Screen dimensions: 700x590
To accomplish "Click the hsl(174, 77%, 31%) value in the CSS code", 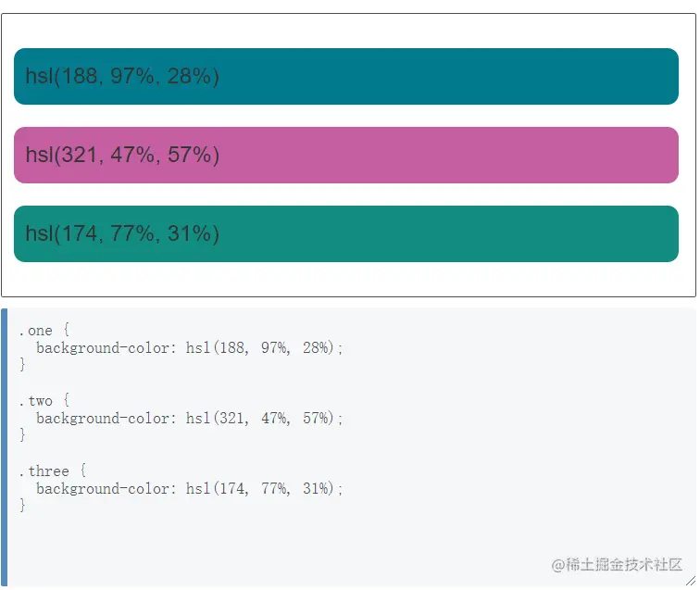I will tap(264, 489).
